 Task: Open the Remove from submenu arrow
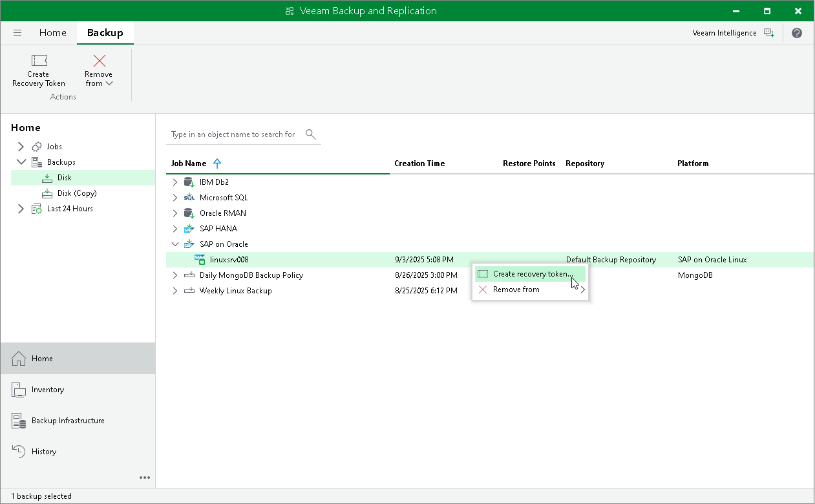[x=583, y=289]
